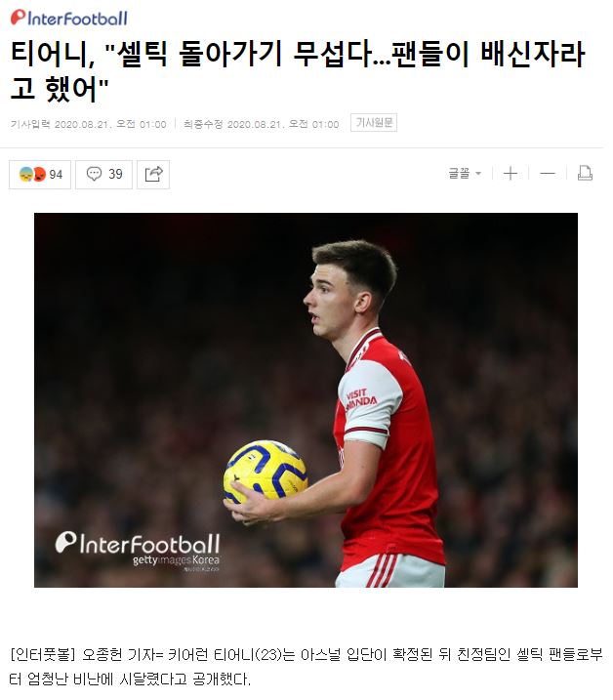Viewport: 613px width, 700px height.
Task: Click the 최종수정 last-modified date text
Action: click(x=262, y=124)
